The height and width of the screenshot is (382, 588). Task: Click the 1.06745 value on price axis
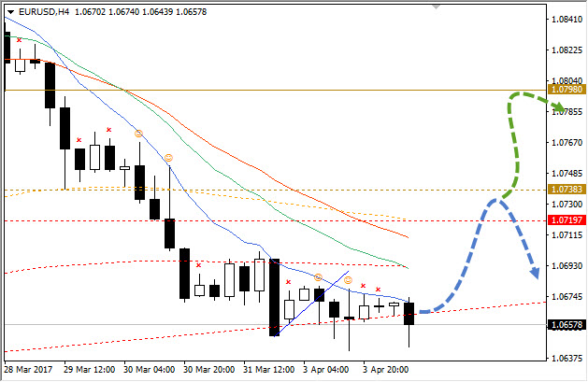click(x=567, y=297)
